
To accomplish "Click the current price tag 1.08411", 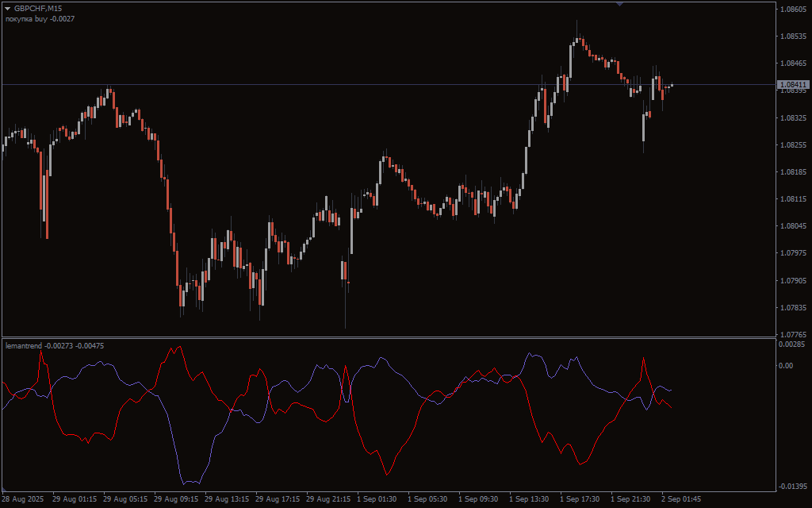I will click(793, 84).
